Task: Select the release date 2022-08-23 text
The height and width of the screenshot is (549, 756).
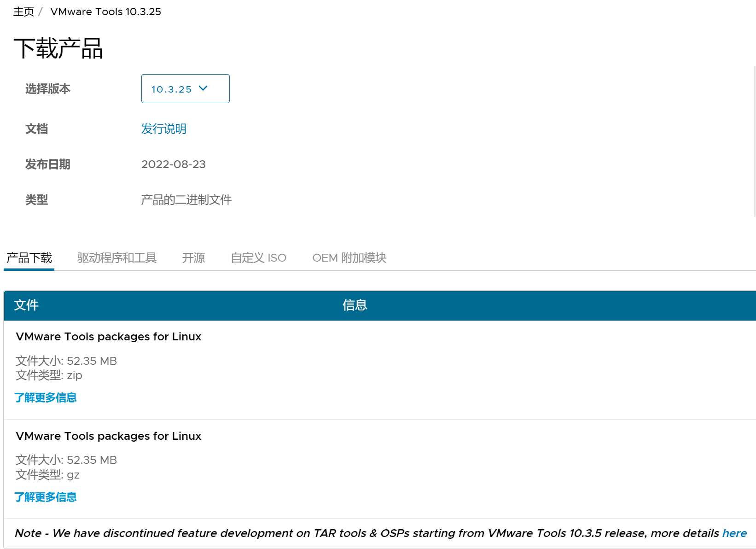Action: 173,164
